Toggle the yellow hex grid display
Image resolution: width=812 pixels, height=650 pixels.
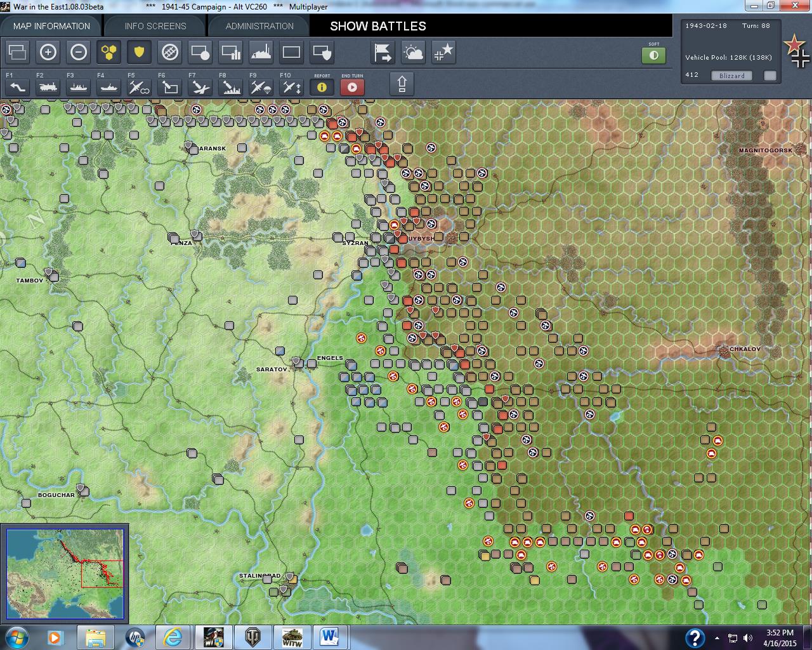109,52
